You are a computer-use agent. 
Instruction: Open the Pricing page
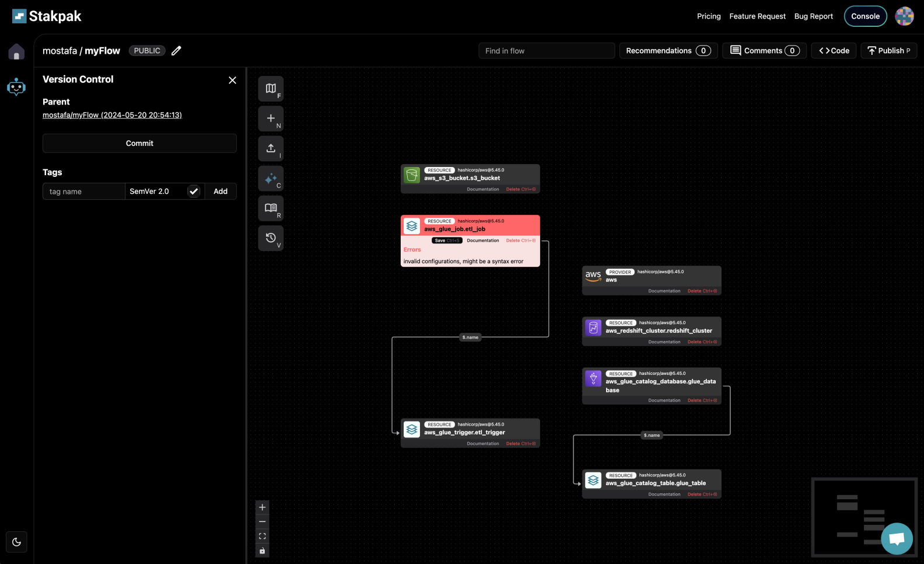[709, 16]
